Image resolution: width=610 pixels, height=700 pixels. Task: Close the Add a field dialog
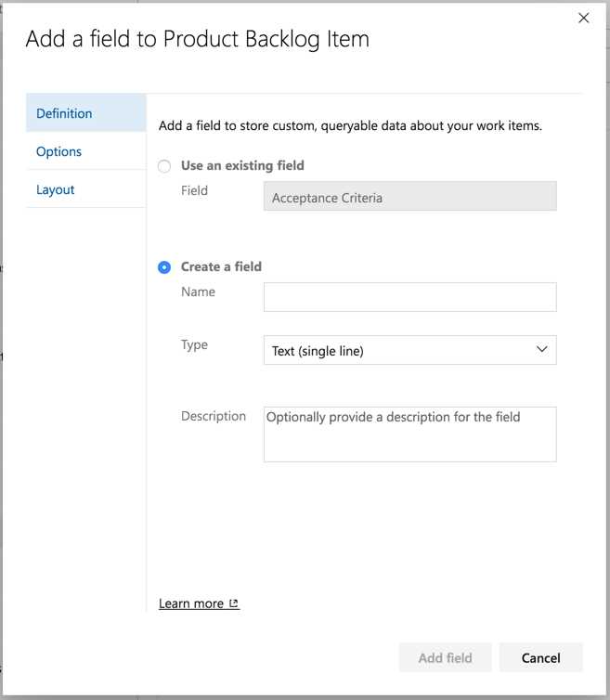pos(583,18)
